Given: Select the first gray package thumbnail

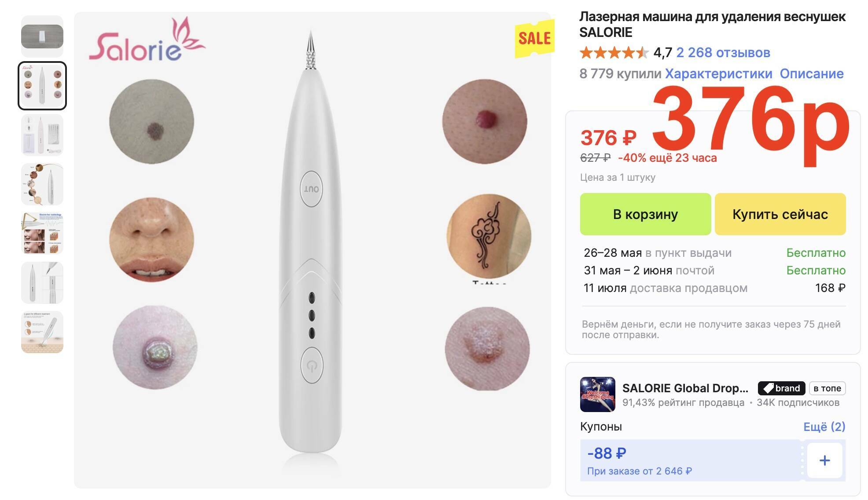Looking at the screenshot, I should 42,36.
